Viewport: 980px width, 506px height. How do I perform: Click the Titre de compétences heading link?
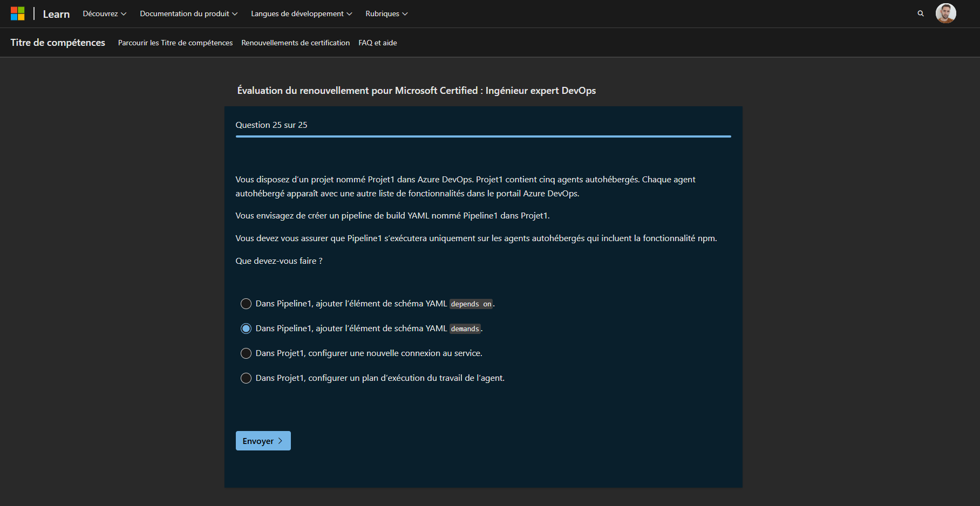[58, 42]
